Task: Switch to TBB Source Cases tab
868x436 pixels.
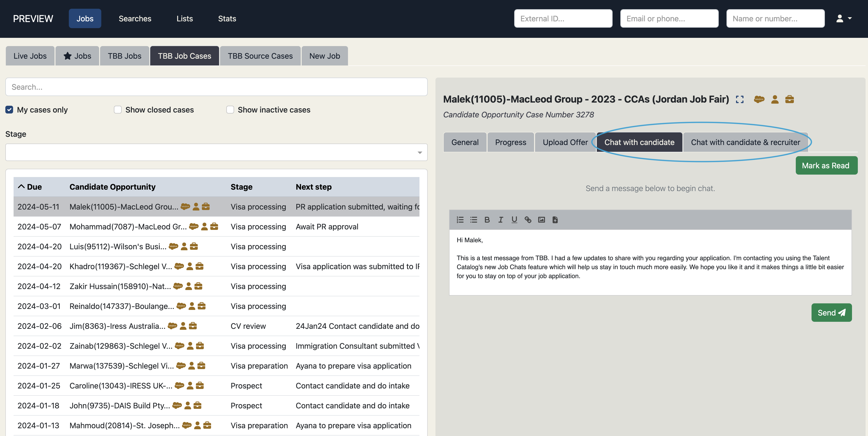Action: click(x=260, y=56)
